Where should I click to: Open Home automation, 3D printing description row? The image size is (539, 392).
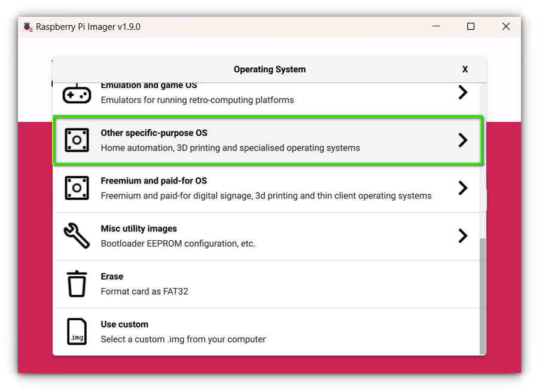click(x=230, y=148)
